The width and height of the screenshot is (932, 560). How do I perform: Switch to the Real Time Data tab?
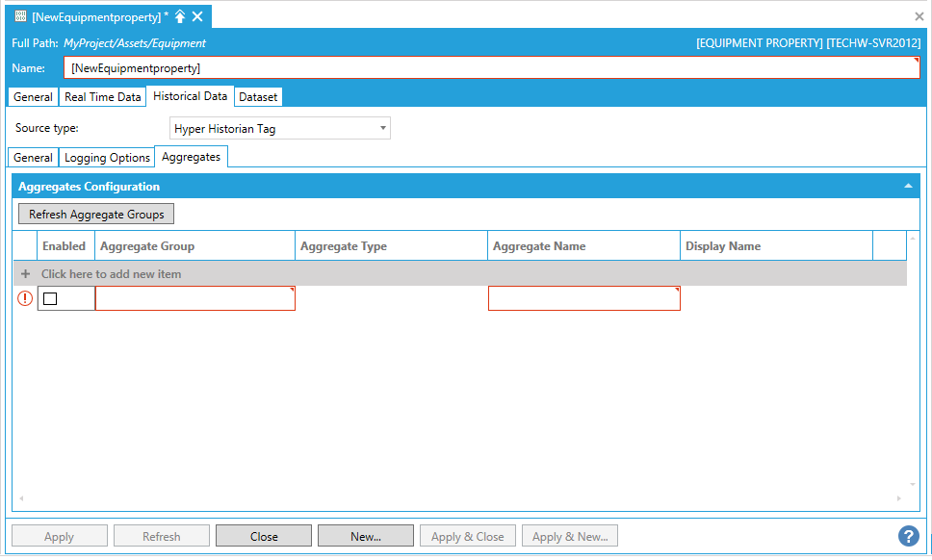click(102, 97)
